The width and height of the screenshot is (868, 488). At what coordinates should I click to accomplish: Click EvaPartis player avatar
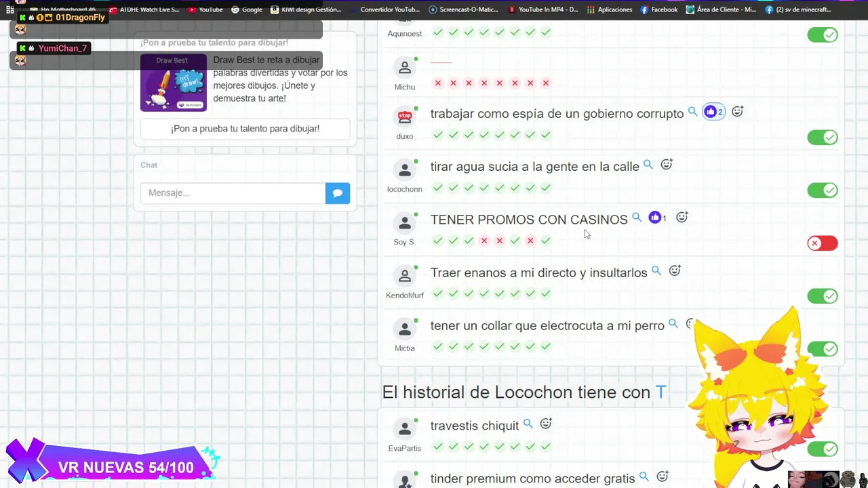[x=405, y=429]
